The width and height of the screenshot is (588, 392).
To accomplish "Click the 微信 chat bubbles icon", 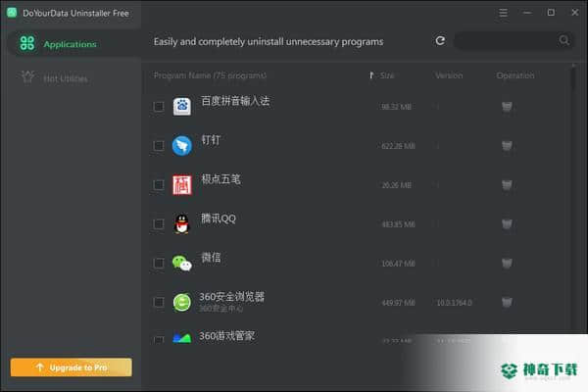I will (x=182, y=263).
